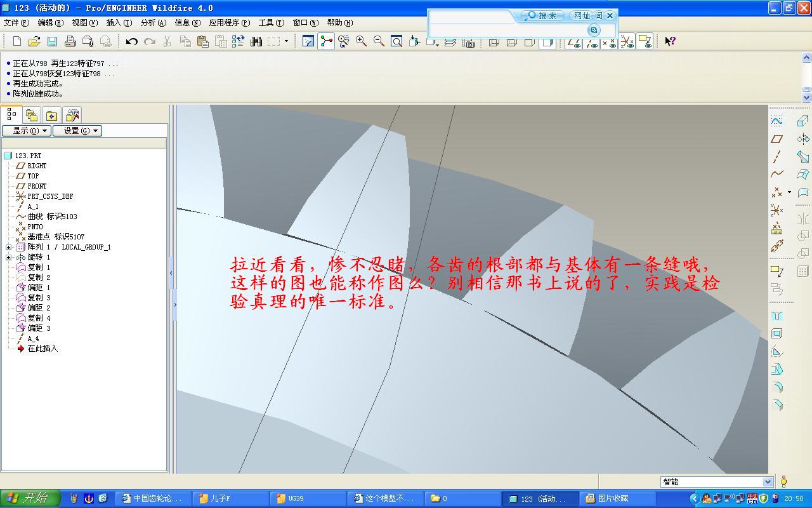The image size is (812, 508).
Task: Switch to the Folder Browser navigator tab
Action: coord(31,115)
